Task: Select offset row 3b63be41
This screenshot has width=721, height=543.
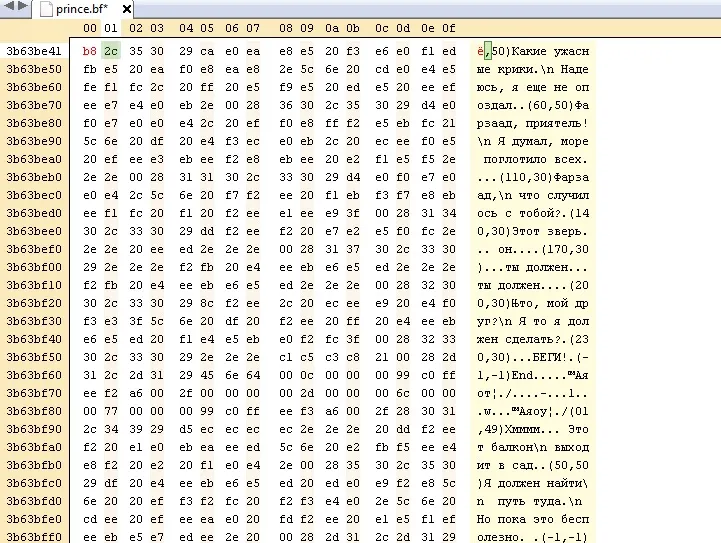Action: coord(33,49)
